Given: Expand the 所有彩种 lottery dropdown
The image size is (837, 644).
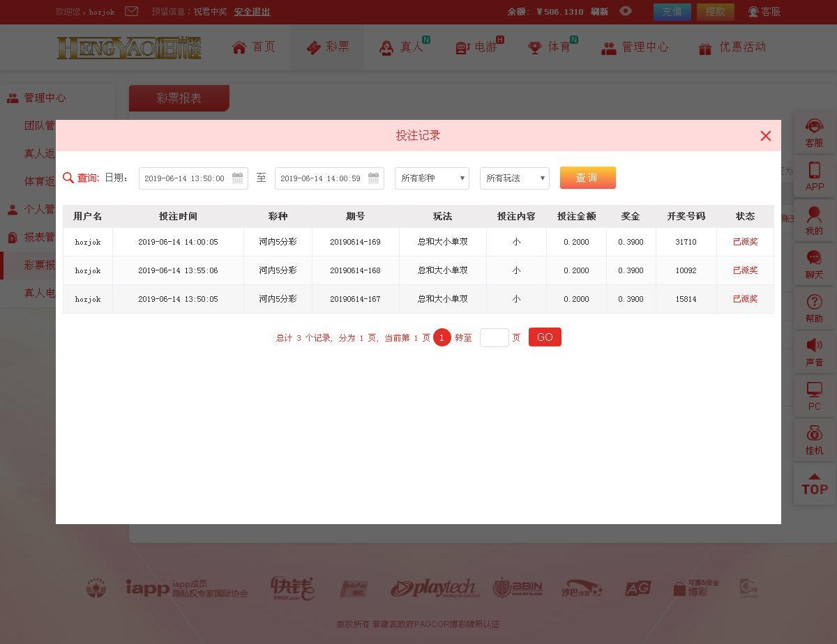Looking at the screenshot, I should 432,178.
